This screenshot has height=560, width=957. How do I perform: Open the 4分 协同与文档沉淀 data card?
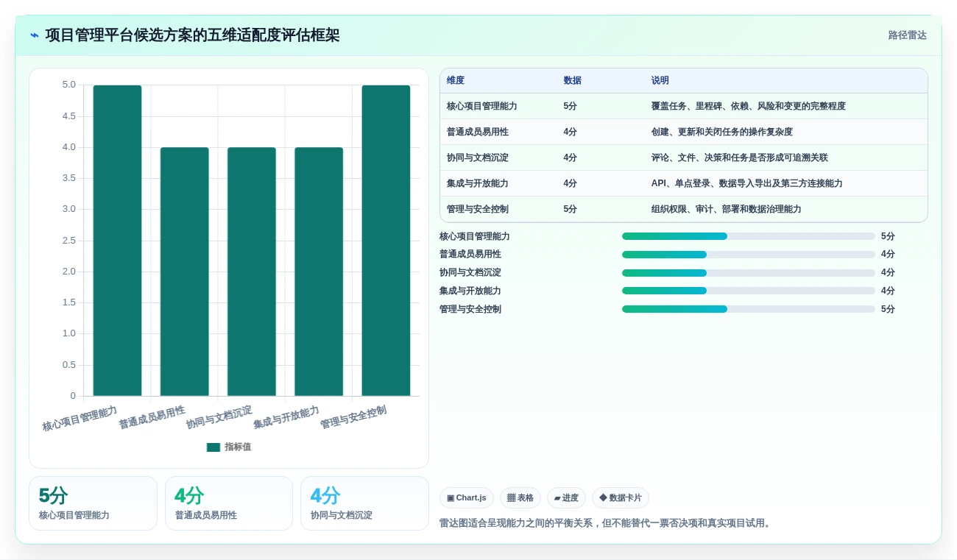click(x=364, y=503)
